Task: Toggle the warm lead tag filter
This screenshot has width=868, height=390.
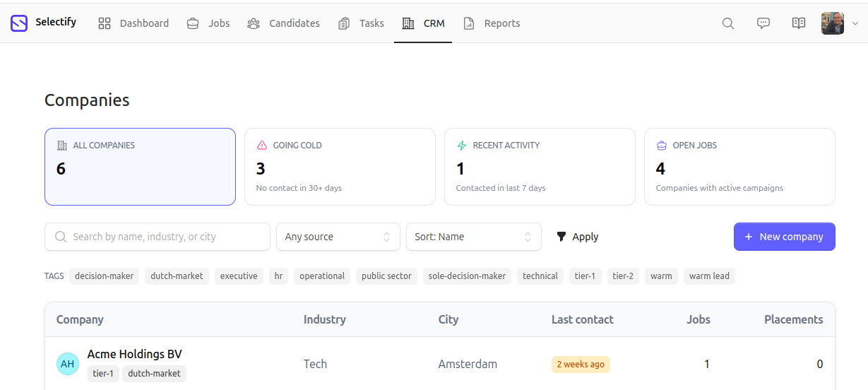Action: 709,276
